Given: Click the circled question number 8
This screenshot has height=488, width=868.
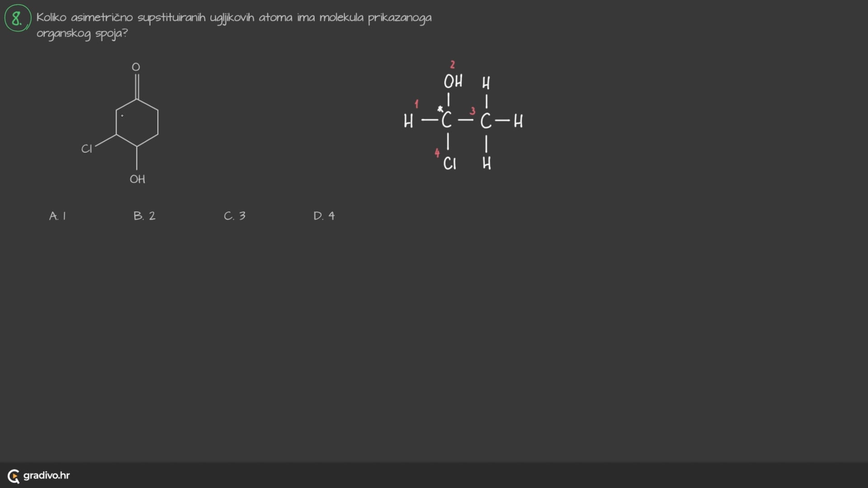Looking at the screenshot, I should (17, 19).
